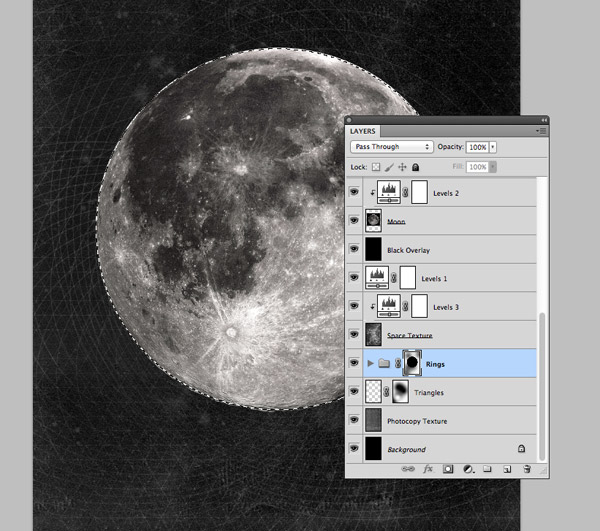
Task: Click the link layers icon
Action: 407,468
